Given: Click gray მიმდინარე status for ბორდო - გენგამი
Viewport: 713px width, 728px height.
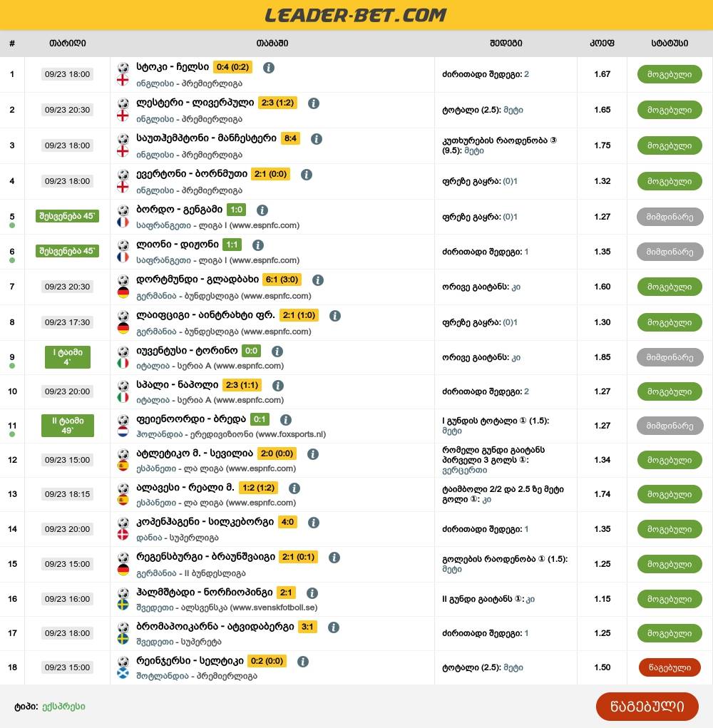Looking at the screenshot, I should point(670,217).
